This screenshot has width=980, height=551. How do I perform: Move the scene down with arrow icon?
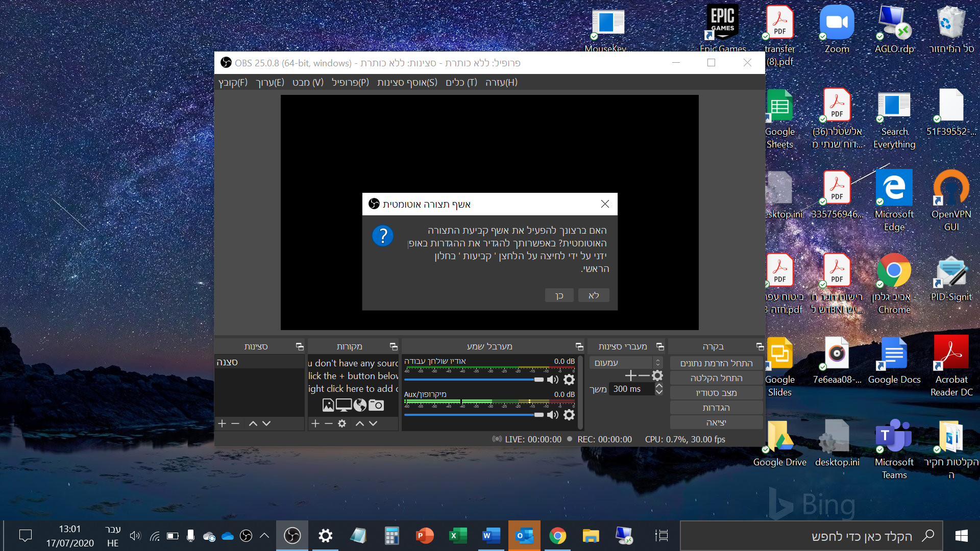[266, 423]
